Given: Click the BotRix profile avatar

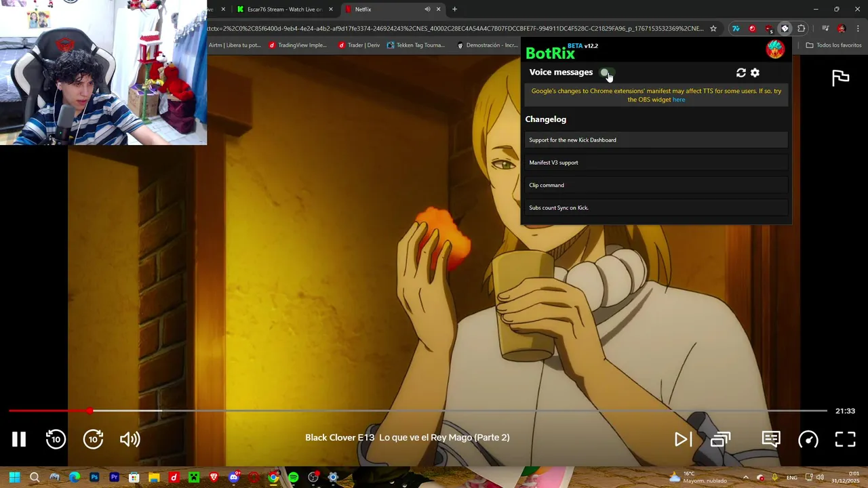Looking at the screenshot, I should [775, 49].
